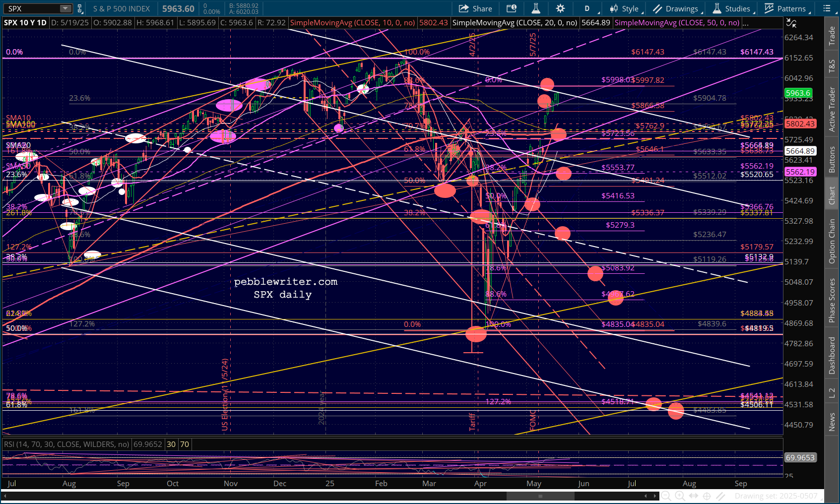The image size is (840, 504).
Task: Click the zoom in magnifier icon
Action: click(x=680, y=496)
